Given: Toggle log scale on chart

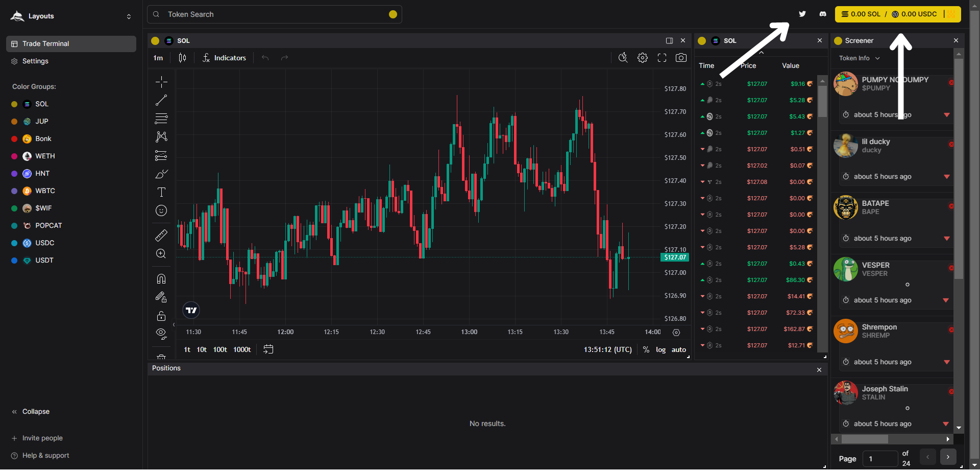Looking at the screenshot, I should (660, 350).
